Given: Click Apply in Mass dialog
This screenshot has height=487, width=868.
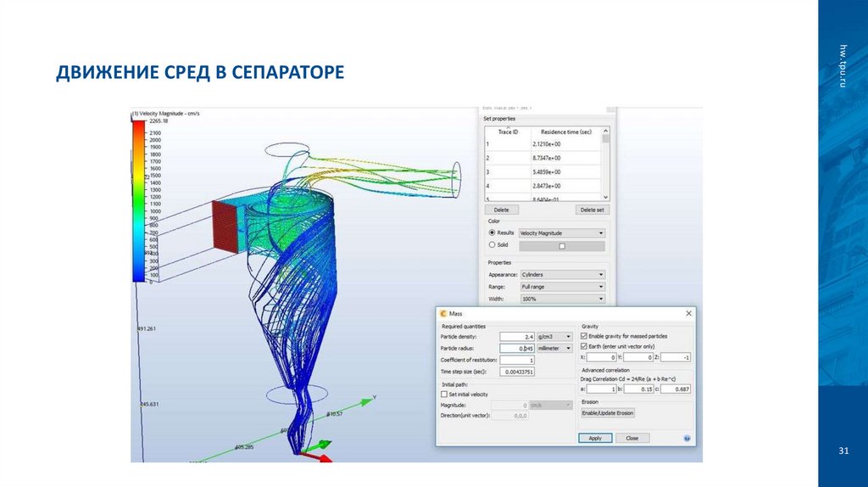Looking at the screenshot, I should click(595, 439).
